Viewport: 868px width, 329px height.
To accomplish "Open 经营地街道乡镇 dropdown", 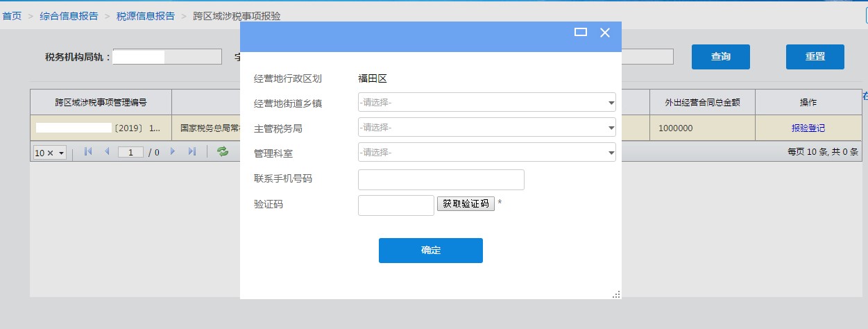I will 486,103.
